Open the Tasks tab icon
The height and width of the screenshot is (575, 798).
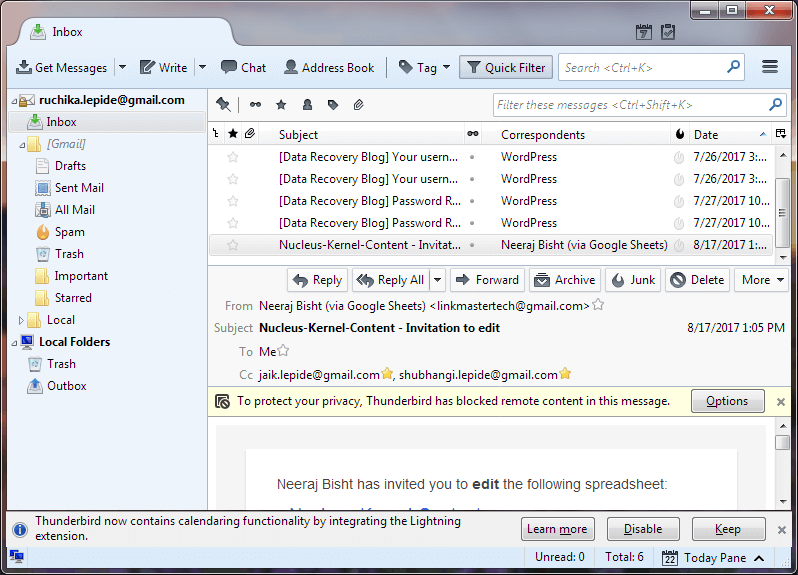pyautogui.click(x=668, y=32)
